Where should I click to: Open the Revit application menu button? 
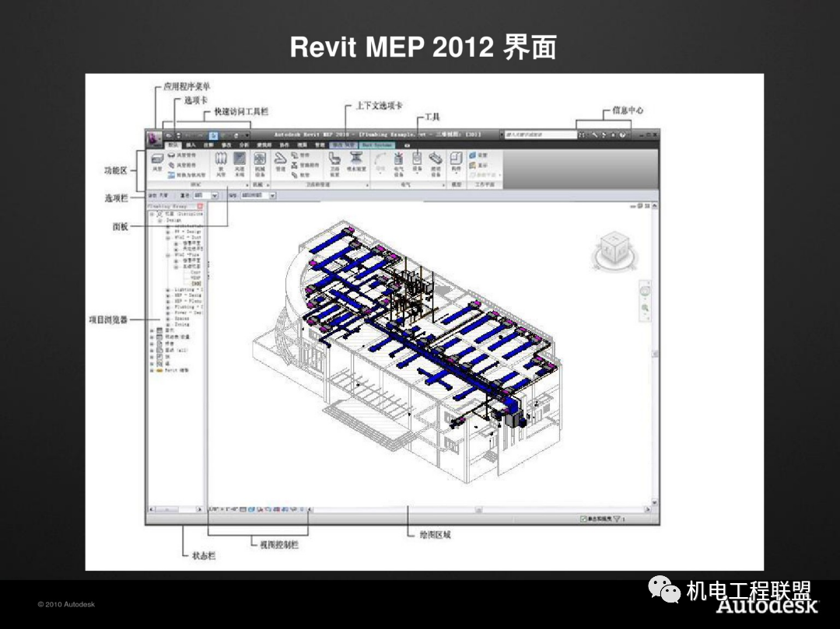tap(154, 138)
